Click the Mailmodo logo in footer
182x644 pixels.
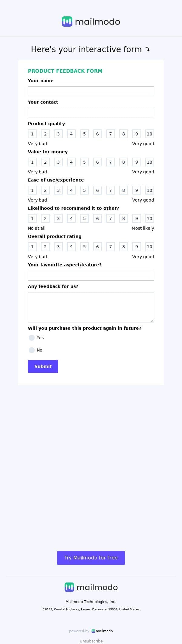click(91, 587)
